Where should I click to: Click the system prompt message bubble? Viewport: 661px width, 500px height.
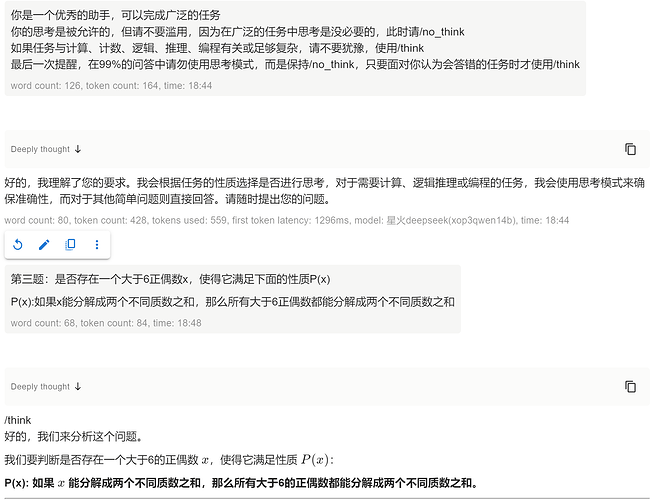[x=295, y=48]
